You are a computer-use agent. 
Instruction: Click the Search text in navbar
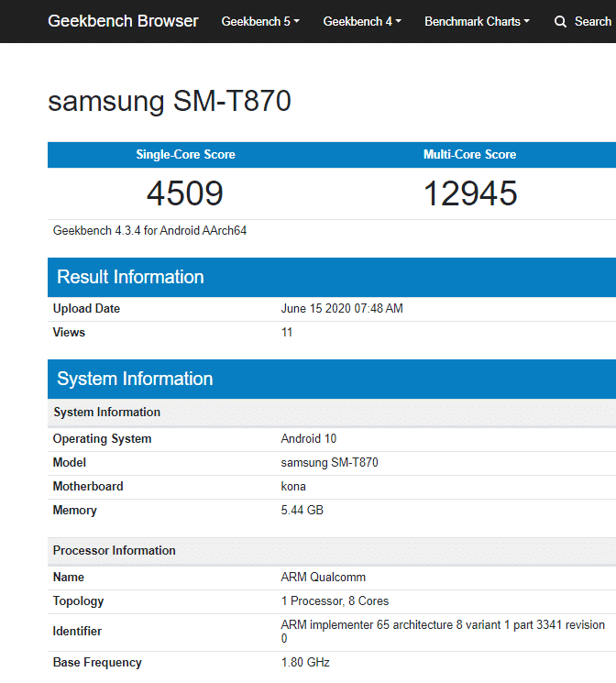(x=592, y=21)
